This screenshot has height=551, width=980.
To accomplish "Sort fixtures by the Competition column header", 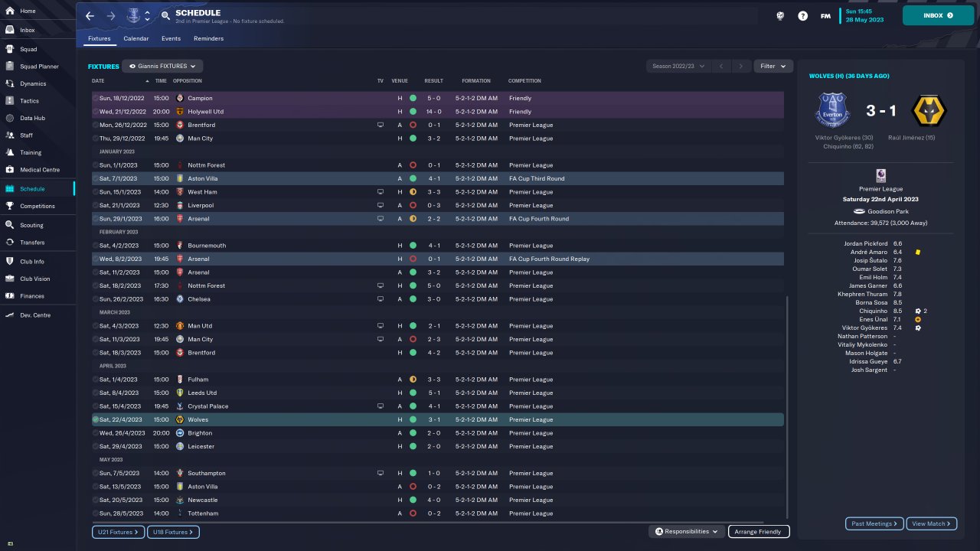I will point(524,81).
